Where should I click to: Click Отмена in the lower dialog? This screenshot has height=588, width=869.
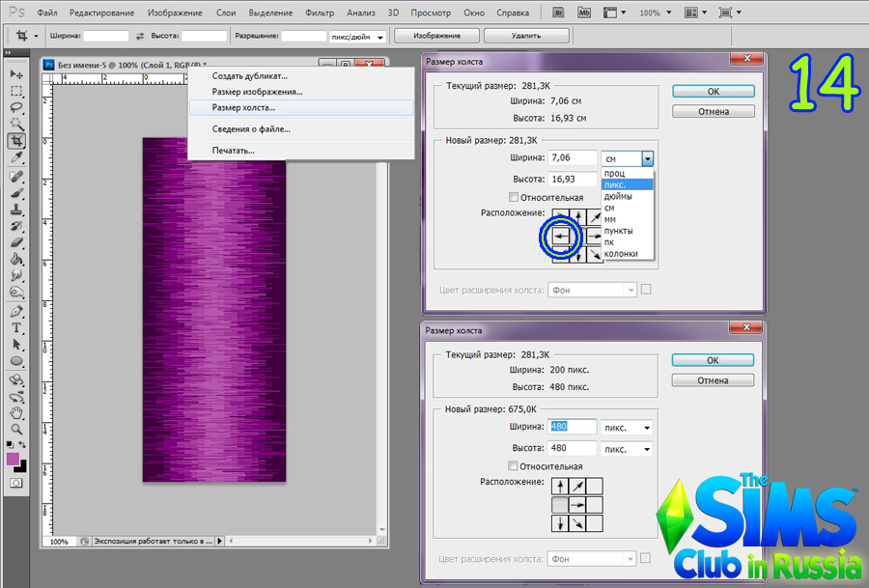713,380
